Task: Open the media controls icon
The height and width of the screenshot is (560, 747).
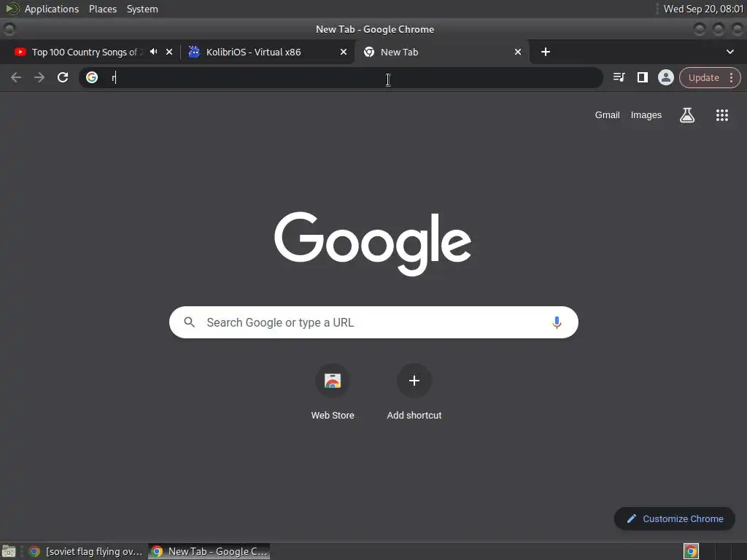Action: [x=619, y=77]
